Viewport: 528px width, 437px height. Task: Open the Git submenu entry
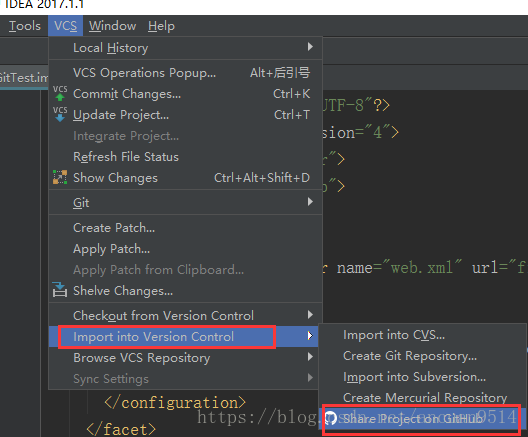click(x=186, y=202)
